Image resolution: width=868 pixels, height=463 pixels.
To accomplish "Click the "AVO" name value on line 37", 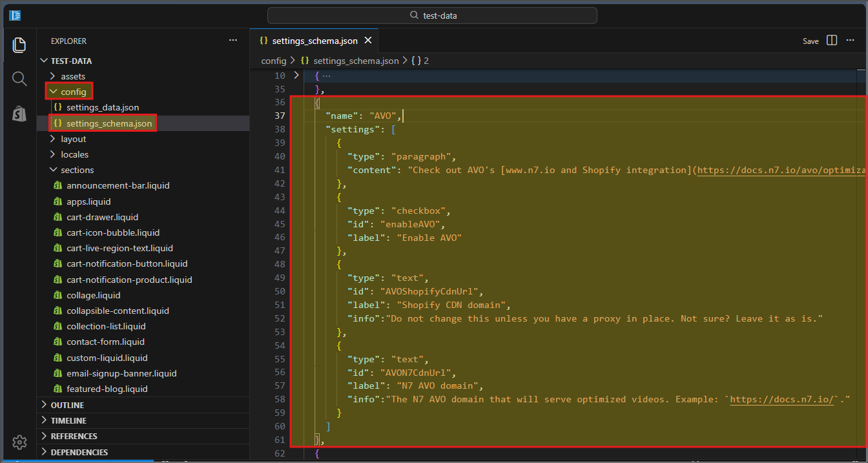I will pyautogui.click(x=384, y=116).
